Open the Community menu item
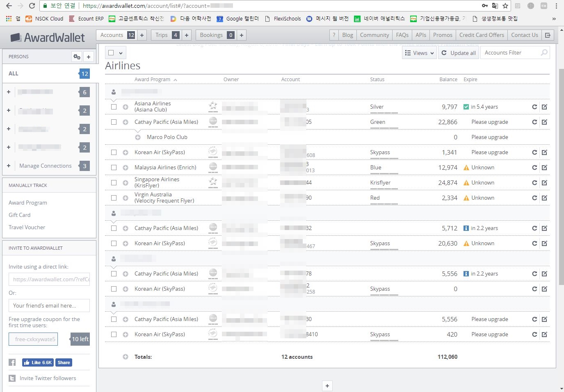 [x=374, y=35]
